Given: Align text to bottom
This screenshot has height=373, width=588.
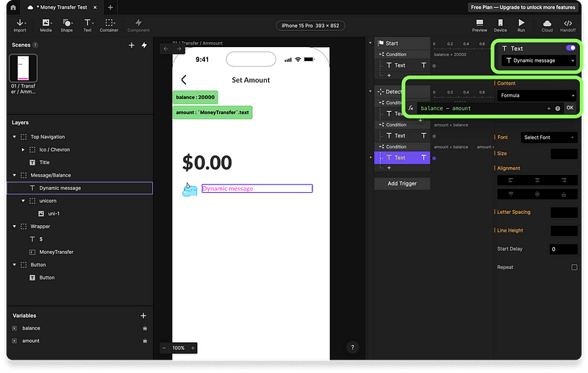Looking at the screenshot, I should click(x=564, y=194).
